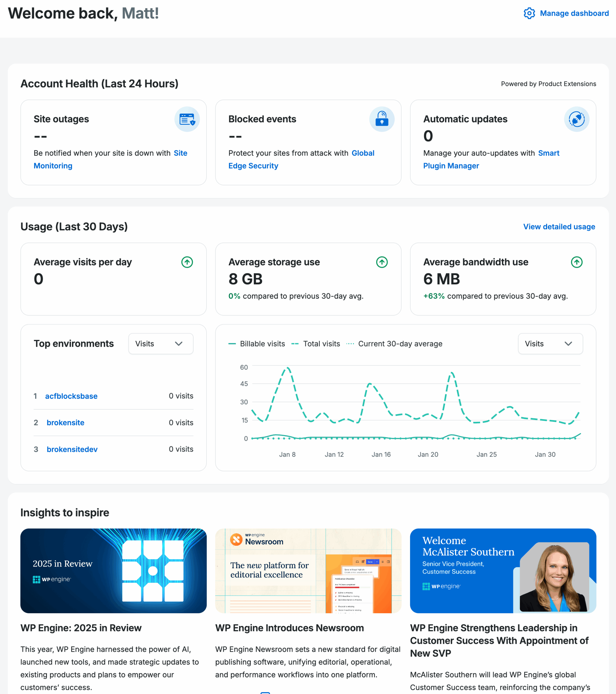Click the up-arrow icon on Average visits card
The image size is (616, 694).
pyautogui.click(x=187, y=262)
